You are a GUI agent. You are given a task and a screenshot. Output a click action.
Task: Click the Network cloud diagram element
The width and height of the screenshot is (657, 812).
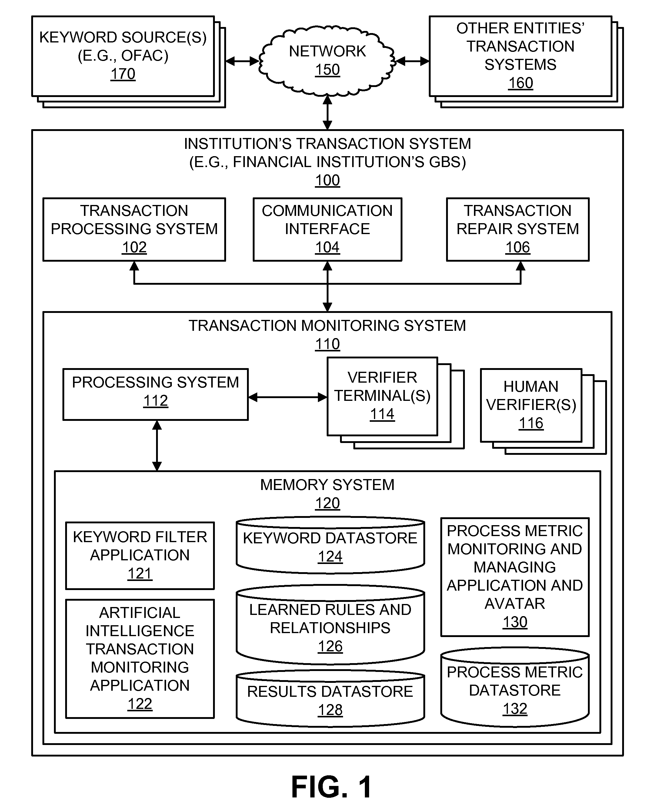pos(329,50)
